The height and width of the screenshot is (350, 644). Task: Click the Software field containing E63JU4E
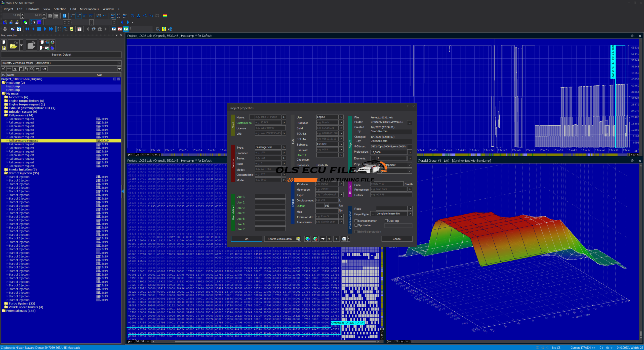click(327, 144)
